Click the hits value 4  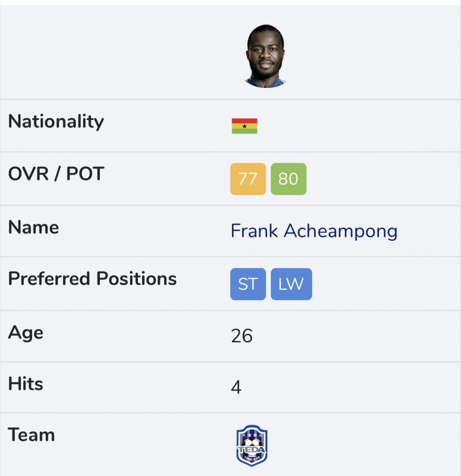click(236, 387)
